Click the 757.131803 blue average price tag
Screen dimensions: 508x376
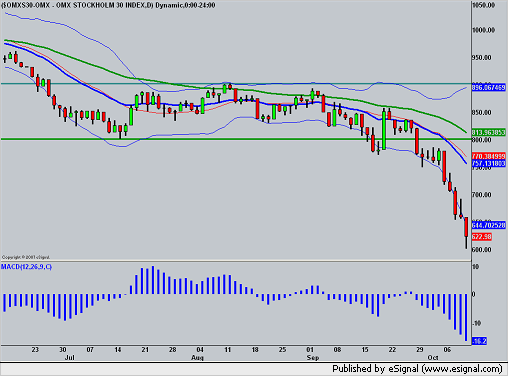(489, 163)
